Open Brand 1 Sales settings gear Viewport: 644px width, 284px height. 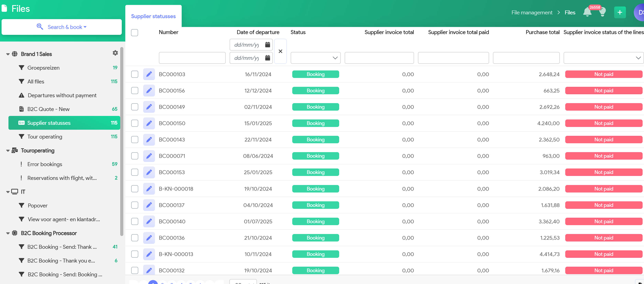(x=115, y=53)
